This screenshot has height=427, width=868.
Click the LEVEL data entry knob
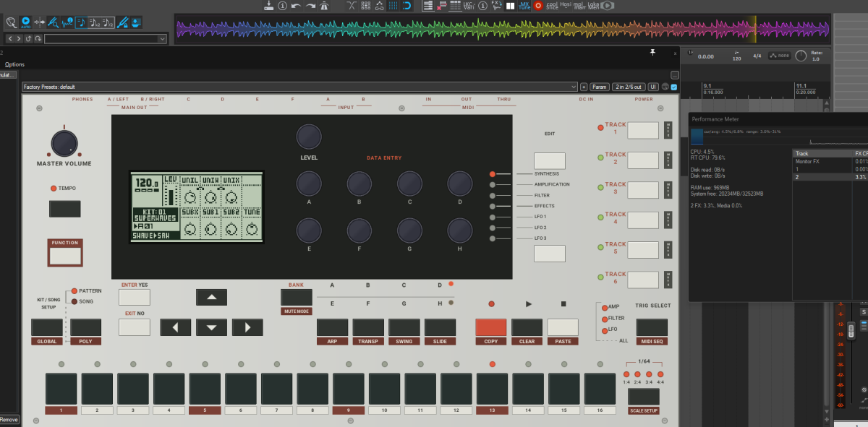(x=309, y=137)
